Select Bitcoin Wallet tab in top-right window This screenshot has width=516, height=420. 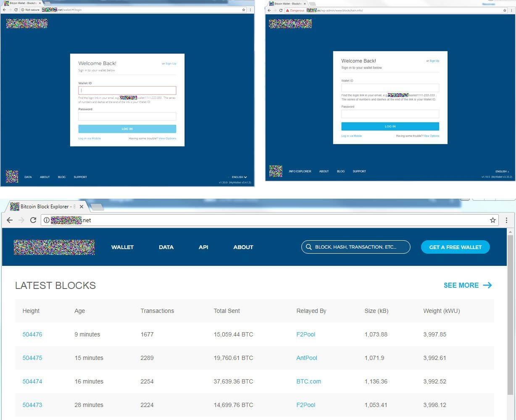point(287,4)
